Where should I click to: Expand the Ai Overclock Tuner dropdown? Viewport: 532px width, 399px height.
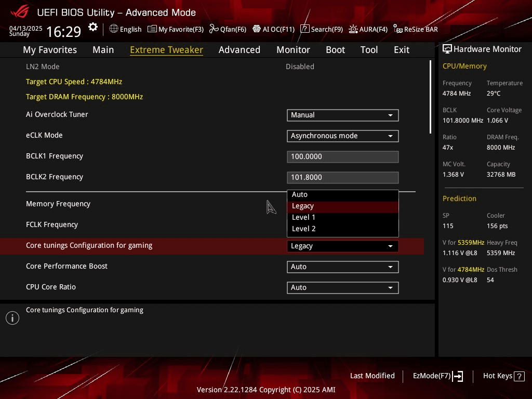coord(343,115)
